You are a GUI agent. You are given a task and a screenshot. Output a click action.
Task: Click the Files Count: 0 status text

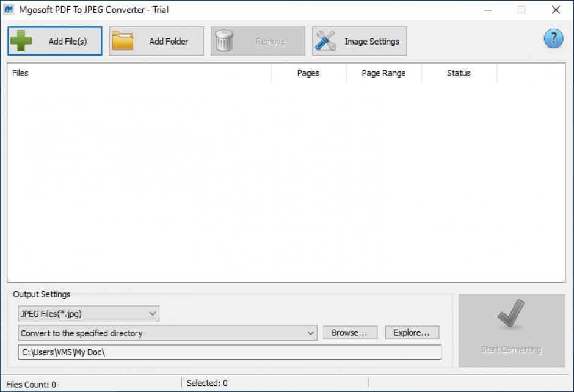pyautogui.click(x=31, y=384)
